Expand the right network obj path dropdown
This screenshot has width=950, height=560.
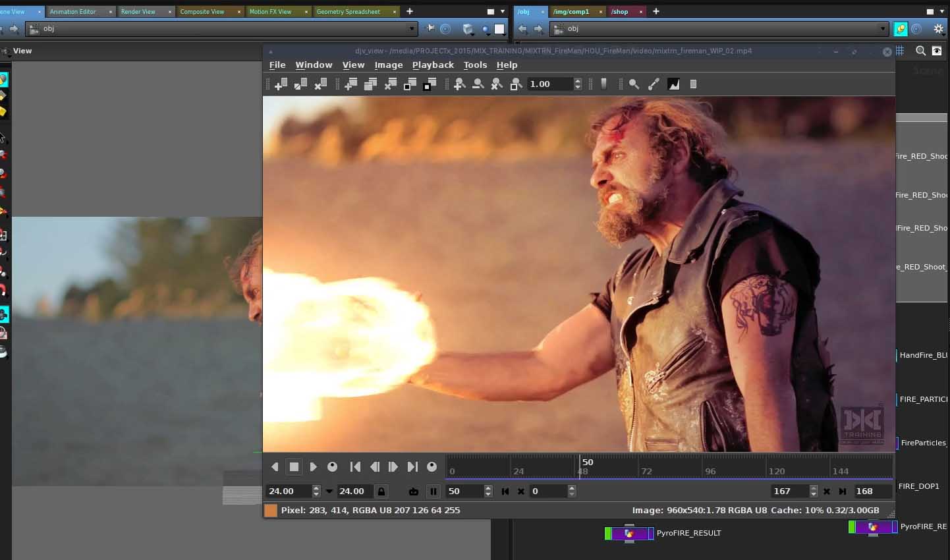pyautogui.click(x=883, y=29)
